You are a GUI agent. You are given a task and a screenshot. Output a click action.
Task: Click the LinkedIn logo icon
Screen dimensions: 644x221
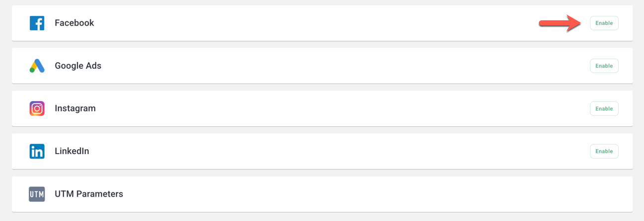(x=37, y=151)
